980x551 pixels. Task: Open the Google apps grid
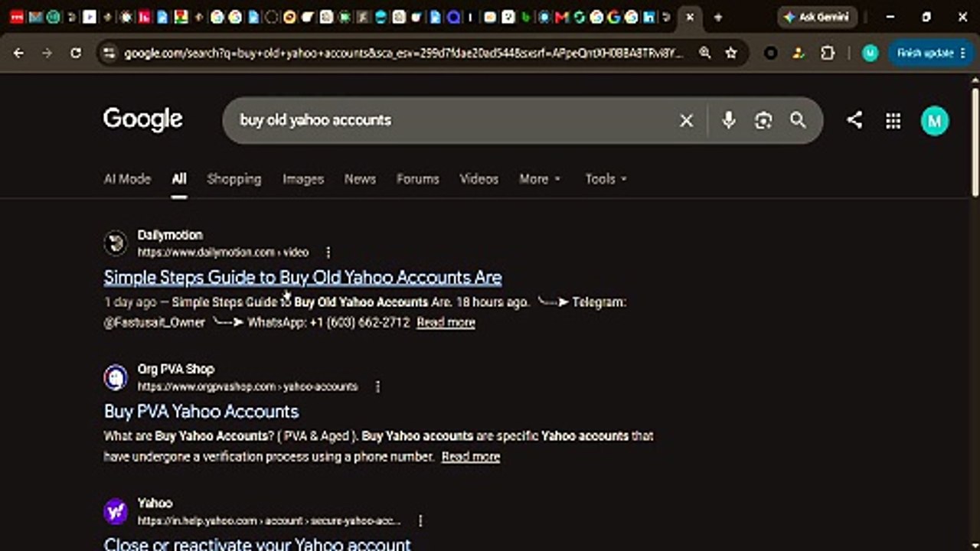tap(893, 121)
